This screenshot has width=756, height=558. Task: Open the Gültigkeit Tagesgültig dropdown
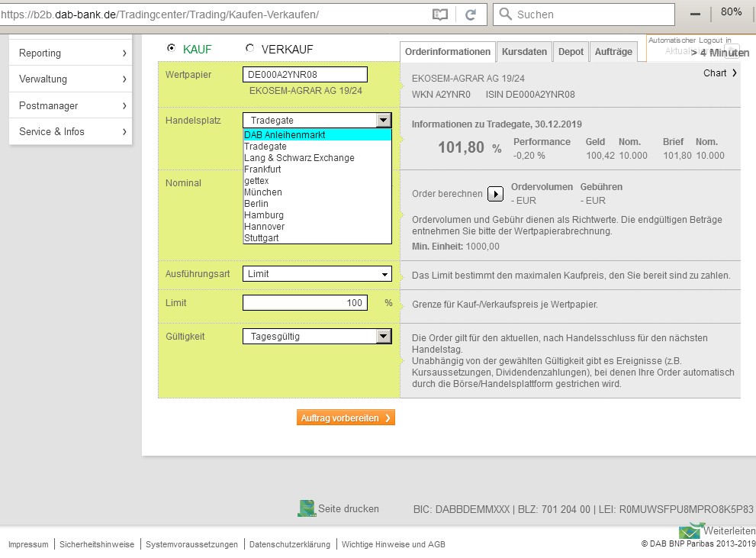(x=317, y=336)
